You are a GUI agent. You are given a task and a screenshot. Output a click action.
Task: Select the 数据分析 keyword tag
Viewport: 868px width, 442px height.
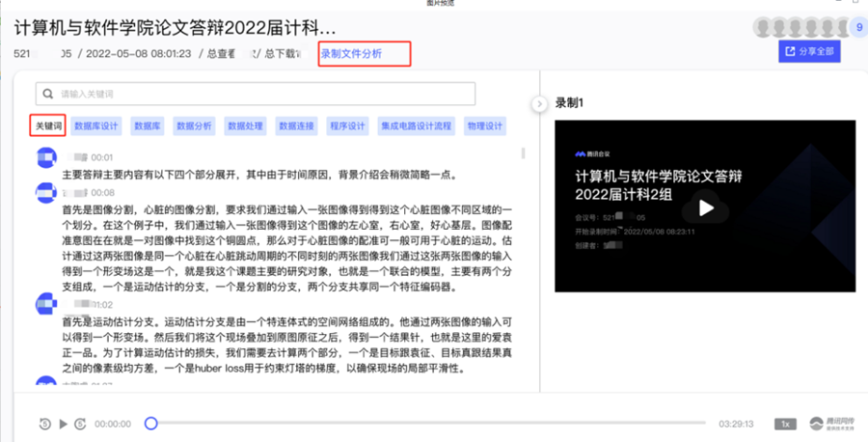click(197, 125)
